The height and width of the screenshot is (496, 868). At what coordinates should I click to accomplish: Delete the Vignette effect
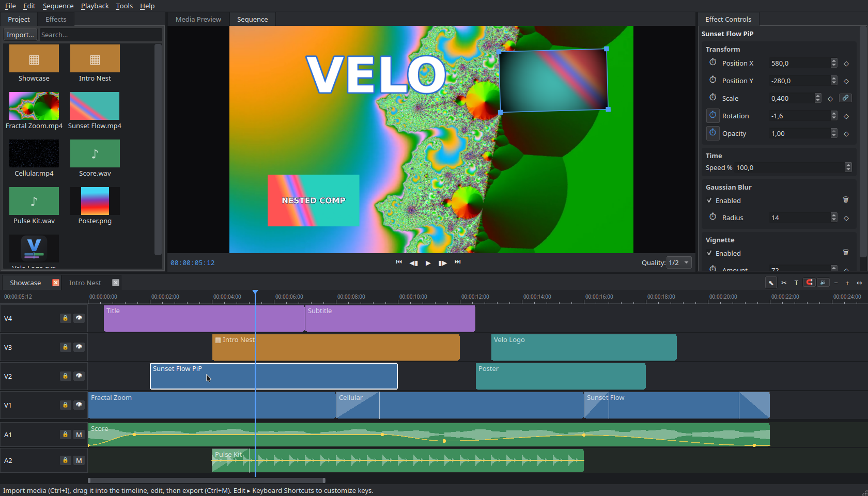846,253
